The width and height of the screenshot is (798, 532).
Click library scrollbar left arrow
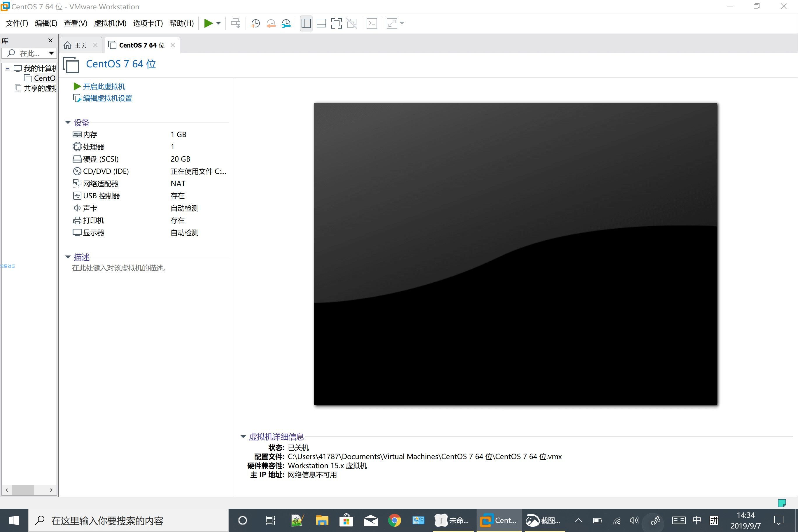7,490
